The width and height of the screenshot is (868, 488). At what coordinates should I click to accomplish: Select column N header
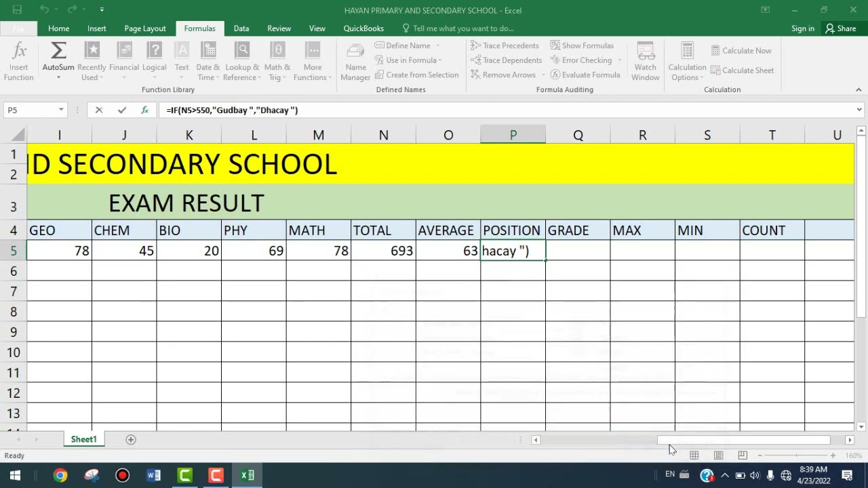384,135
